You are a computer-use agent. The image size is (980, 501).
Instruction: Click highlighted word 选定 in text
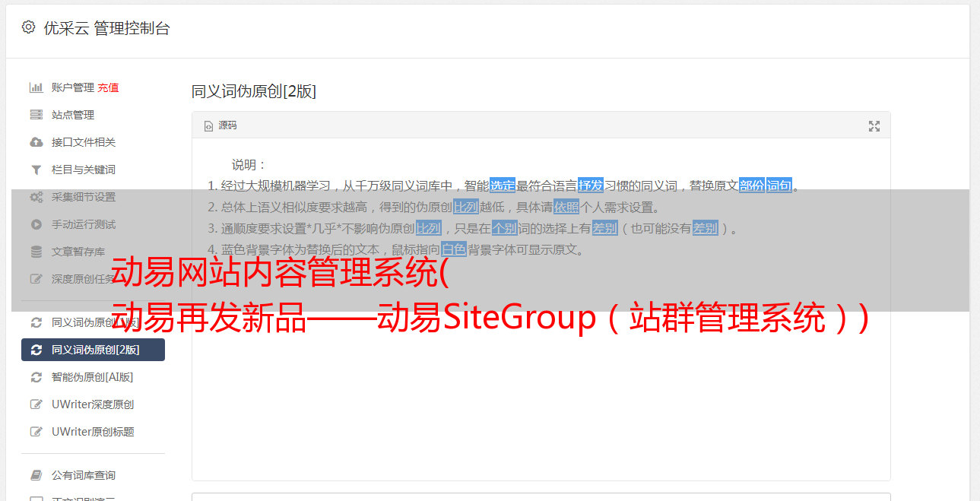(503, 185)
